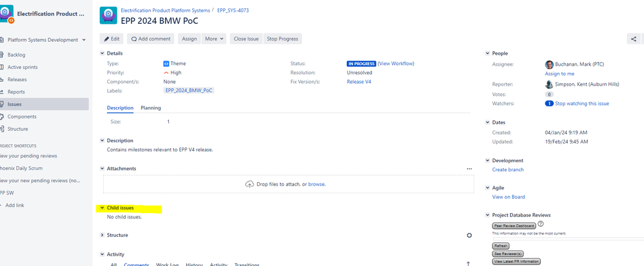644x266 pixels.
Task: Click the watchers count badge
Action: click(x=549, y=104)
